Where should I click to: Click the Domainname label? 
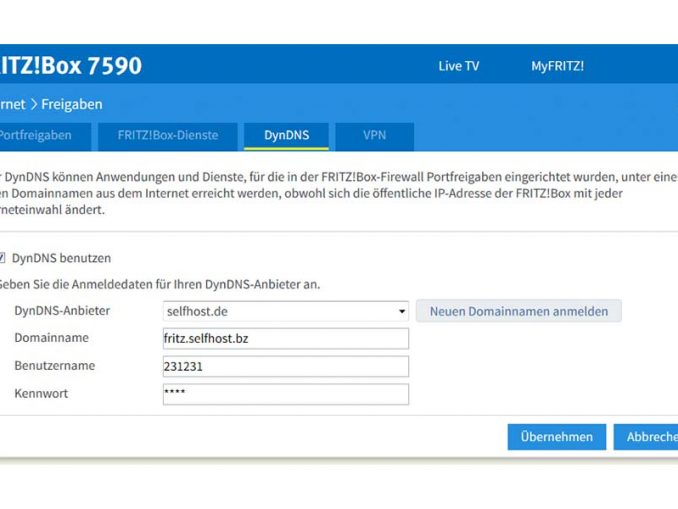(51, 338)
